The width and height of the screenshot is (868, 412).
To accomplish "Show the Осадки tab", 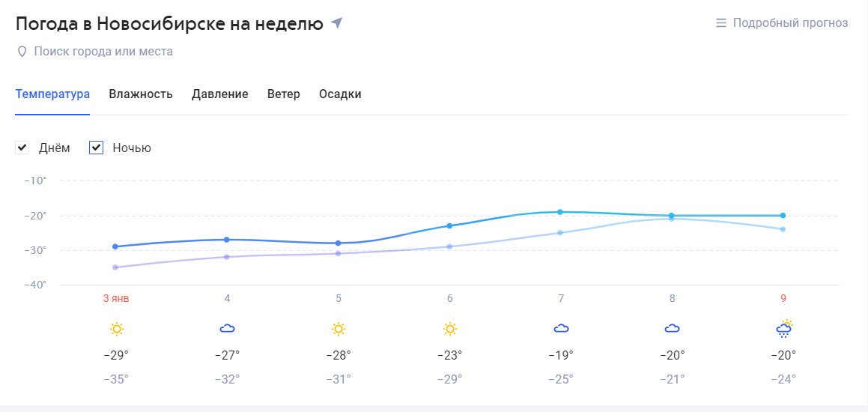I will (340, 94).
